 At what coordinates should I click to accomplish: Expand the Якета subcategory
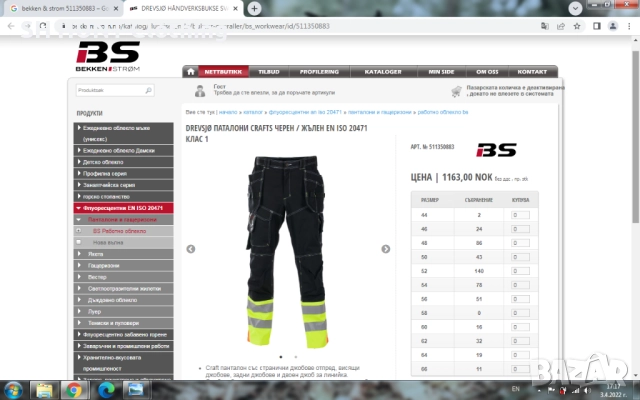pyautogui.click(x=123, y=254)
